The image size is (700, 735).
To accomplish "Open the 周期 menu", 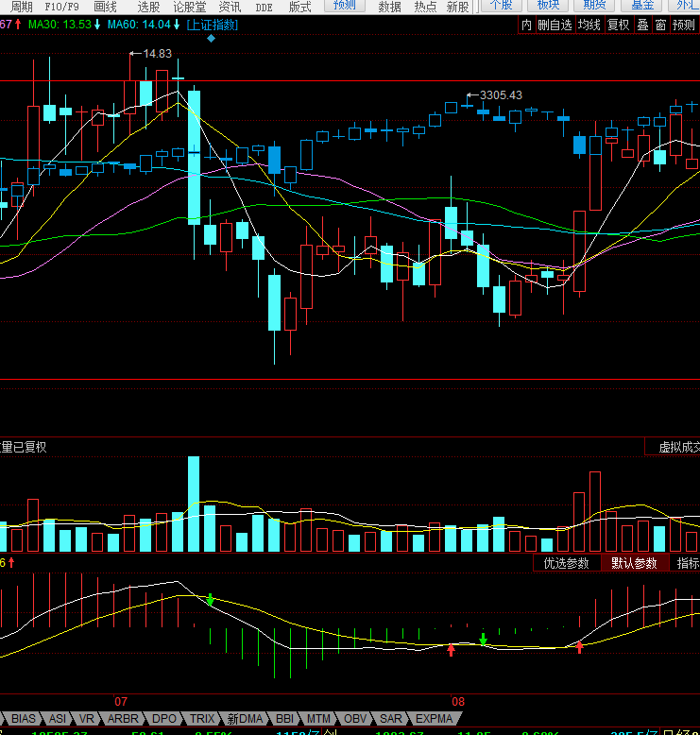I will pos(22,7).
